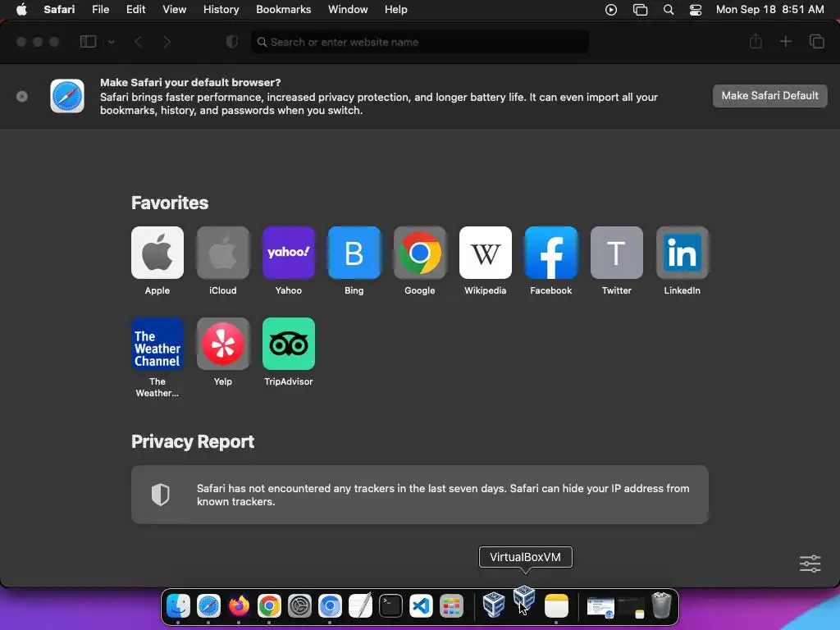840x630 pixels.
Task: Open Screen Mirroring from menu bar
Action: pyautogui.click(x=640, y=10)
